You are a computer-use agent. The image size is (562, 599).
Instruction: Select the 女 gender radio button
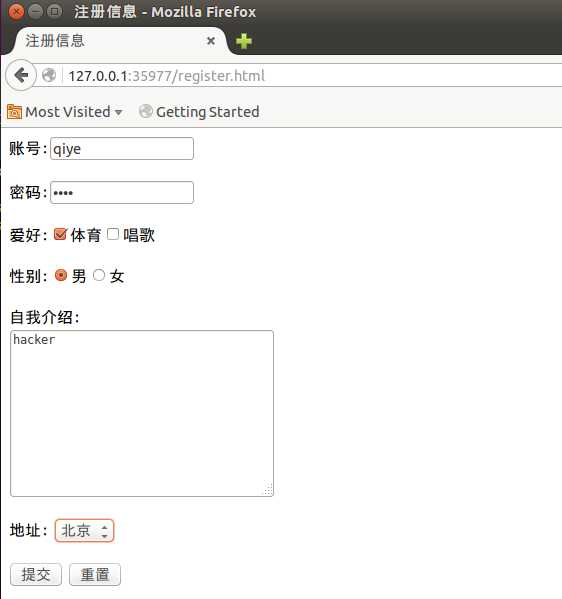[99, 275]
